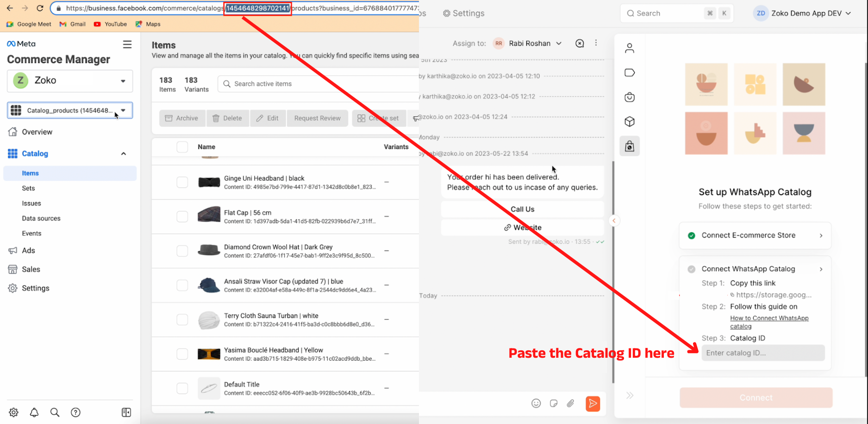Select Items under Catalog

[x=70, y=173]
